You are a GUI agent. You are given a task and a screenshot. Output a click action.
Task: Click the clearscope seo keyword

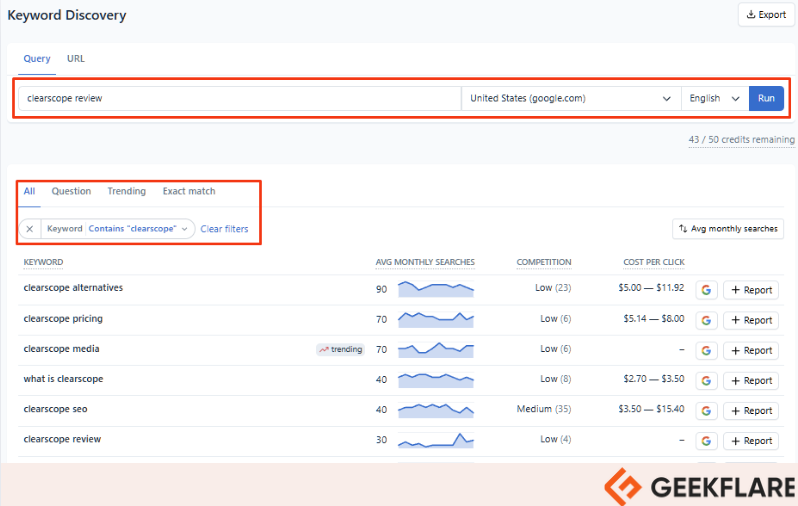point(55,409)
